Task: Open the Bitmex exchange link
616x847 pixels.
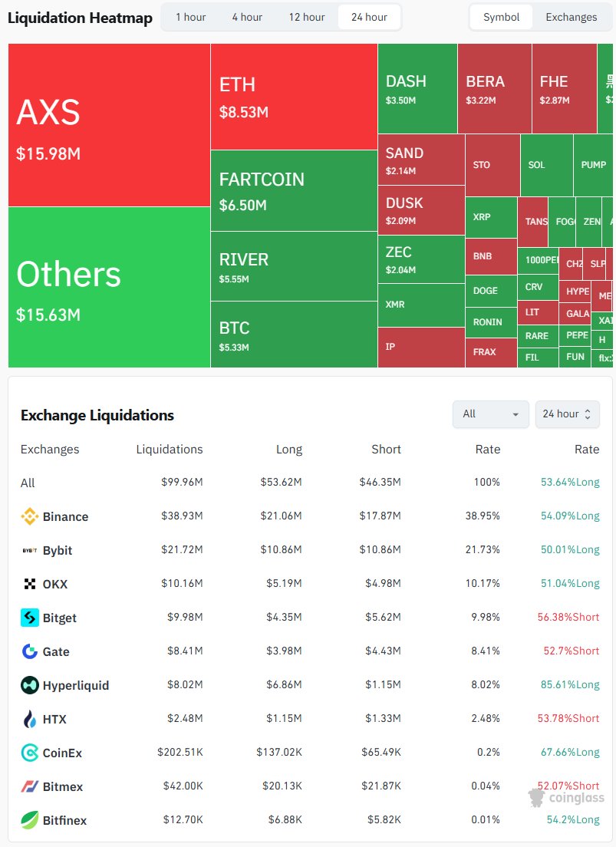Action: click(62, 786)
